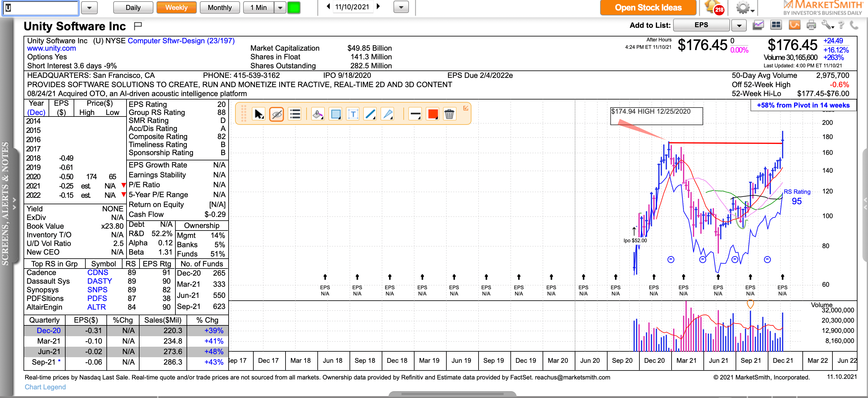Screen dimensions: 868x398
Task: Open alerts bell with 218 notifications
Action: pyautogui.click(x=714, y=7)
